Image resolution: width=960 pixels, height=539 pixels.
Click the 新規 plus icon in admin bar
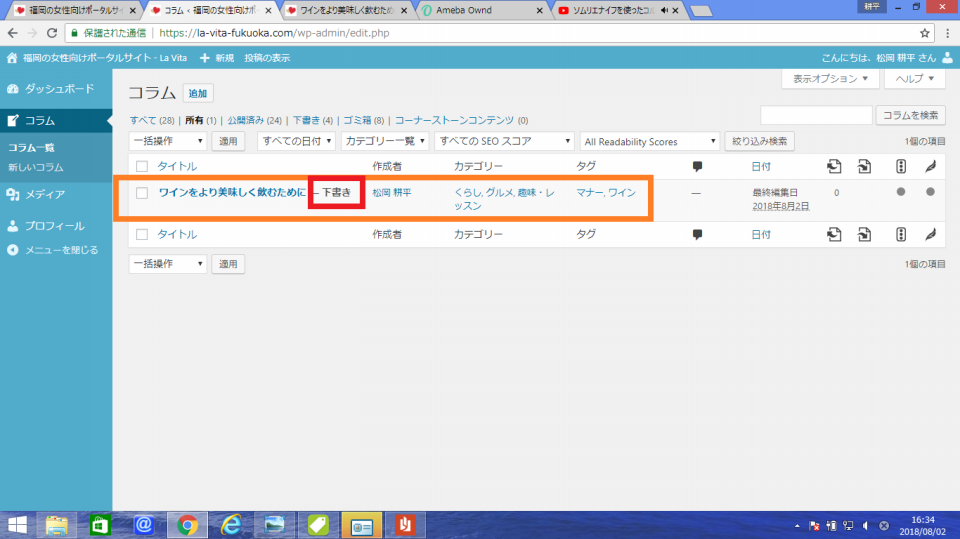coord(204,58)
